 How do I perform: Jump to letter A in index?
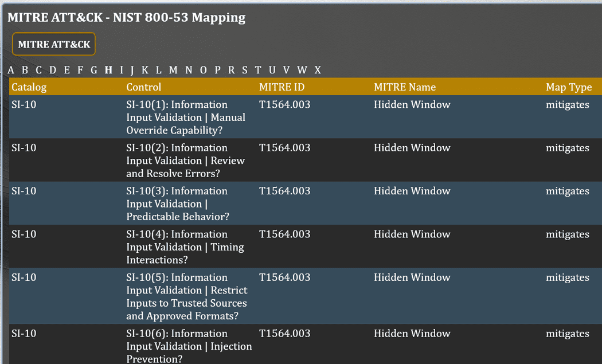tap(11, 71)
